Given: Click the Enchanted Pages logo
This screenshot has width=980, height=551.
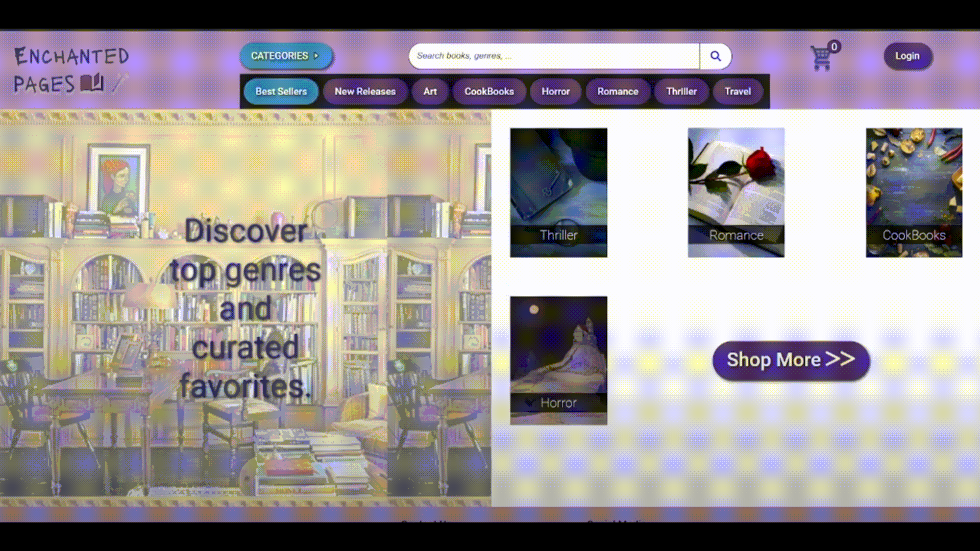Looking at the screenshot, I should click(x=71, y=70).
